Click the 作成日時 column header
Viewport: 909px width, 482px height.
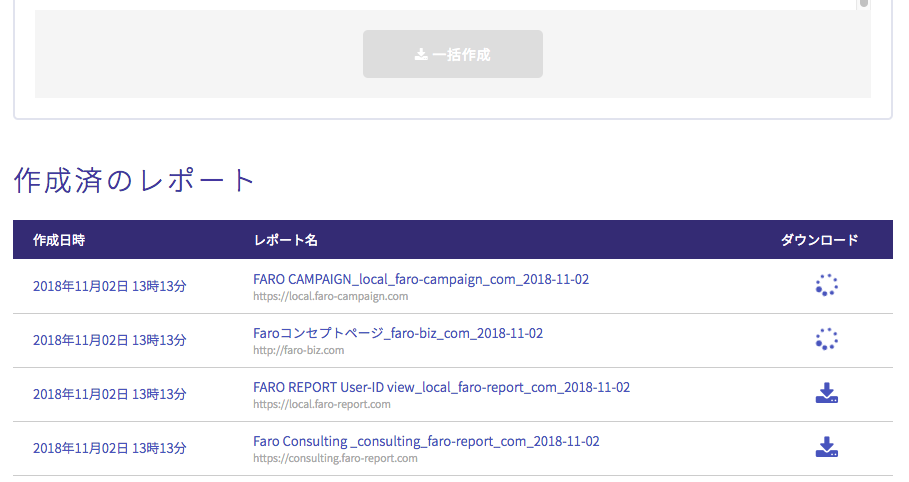tap(59, 240)
